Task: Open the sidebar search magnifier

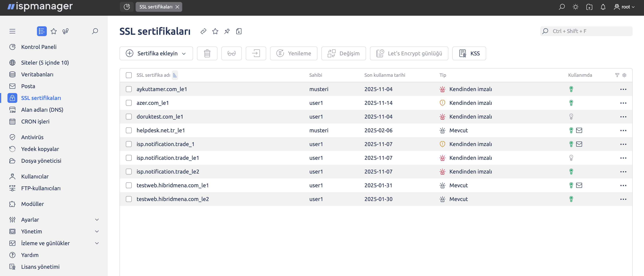Action: tap(95, 31)
